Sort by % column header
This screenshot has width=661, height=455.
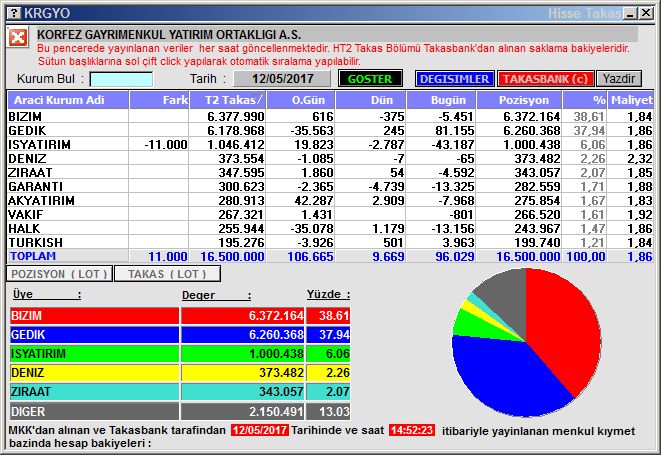(585, 100)
